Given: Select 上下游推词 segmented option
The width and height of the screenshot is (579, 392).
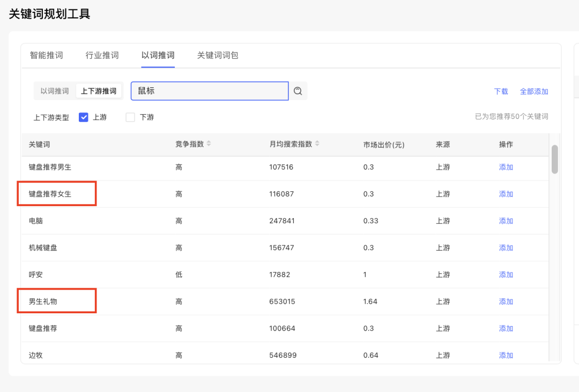Looking at the screenshot, I should click(99, 91).
